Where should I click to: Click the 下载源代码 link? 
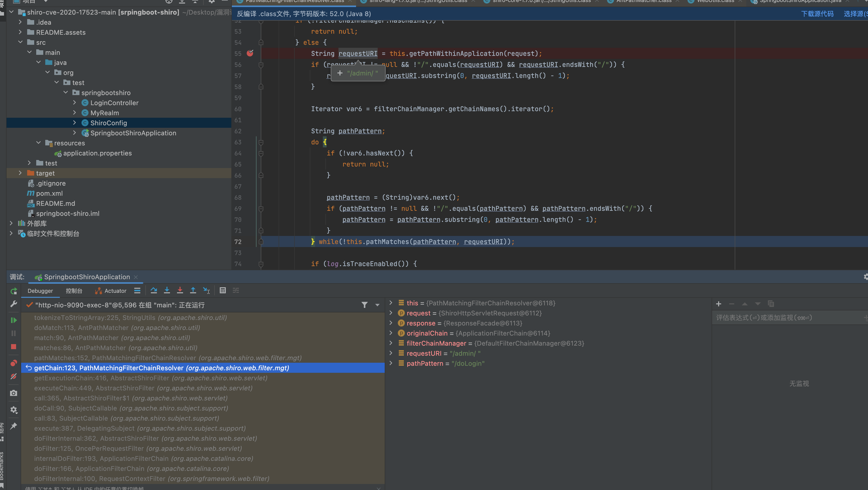(817, 14)
